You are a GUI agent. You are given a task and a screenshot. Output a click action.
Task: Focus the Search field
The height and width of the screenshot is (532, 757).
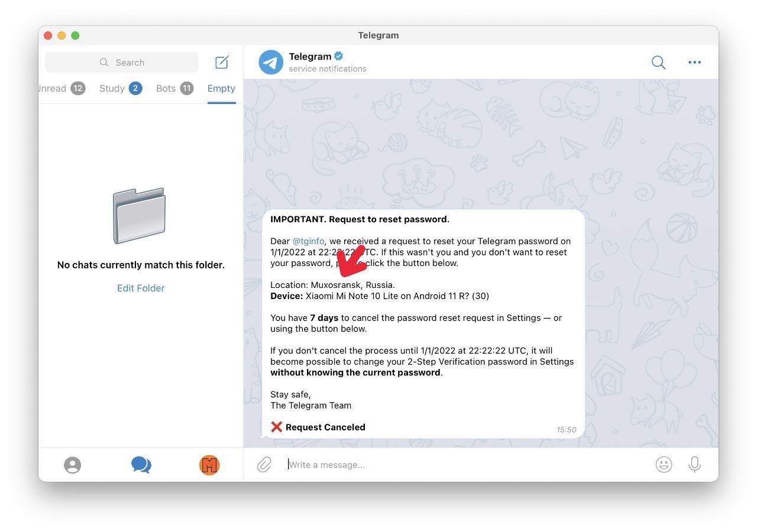click(x=122, y=62)
